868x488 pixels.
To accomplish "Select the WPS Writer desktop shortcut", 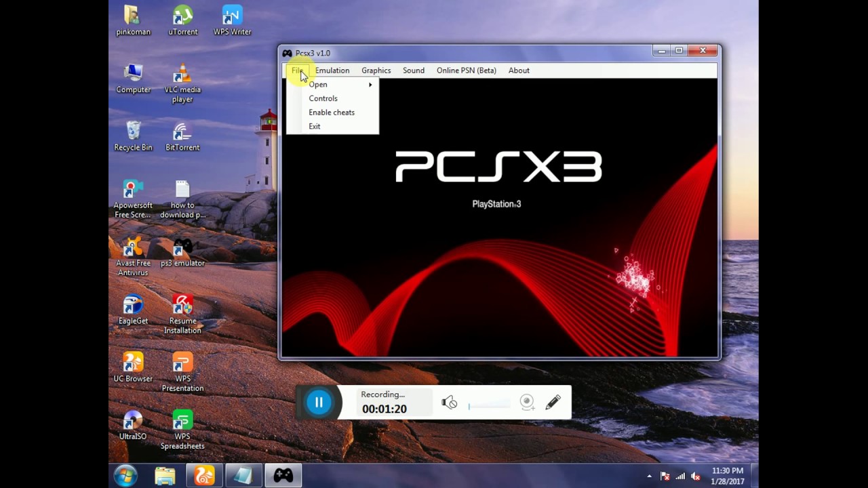I will pos(232,20).
